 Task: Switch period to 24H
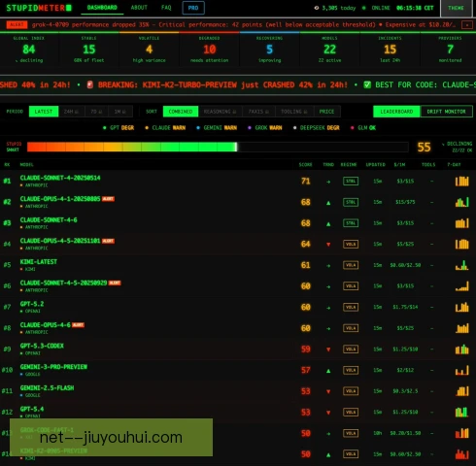(x=71, y=112)
